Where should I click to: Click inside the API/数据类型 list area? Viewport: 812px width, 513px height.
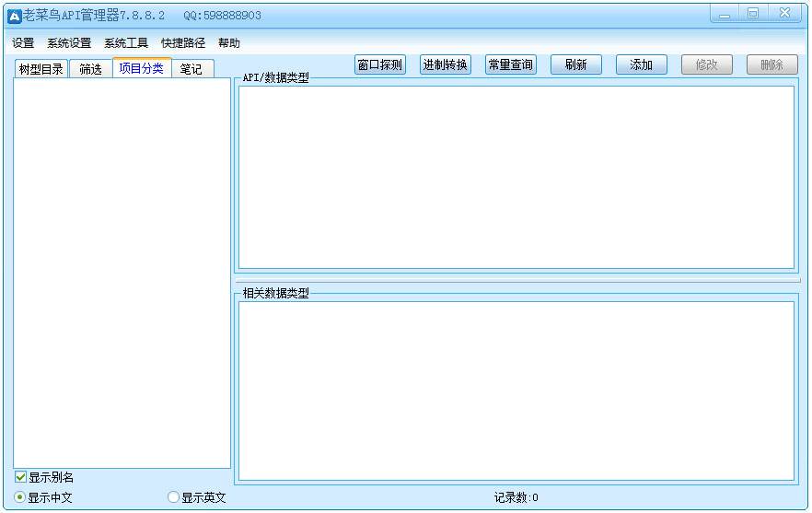point(516,177)
